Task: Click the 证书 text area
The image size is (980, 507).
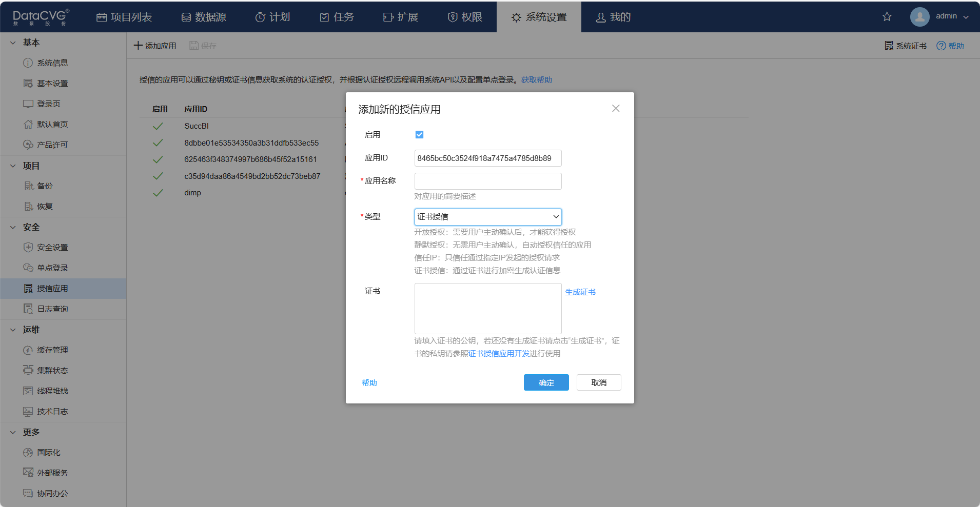Action: 488,309
